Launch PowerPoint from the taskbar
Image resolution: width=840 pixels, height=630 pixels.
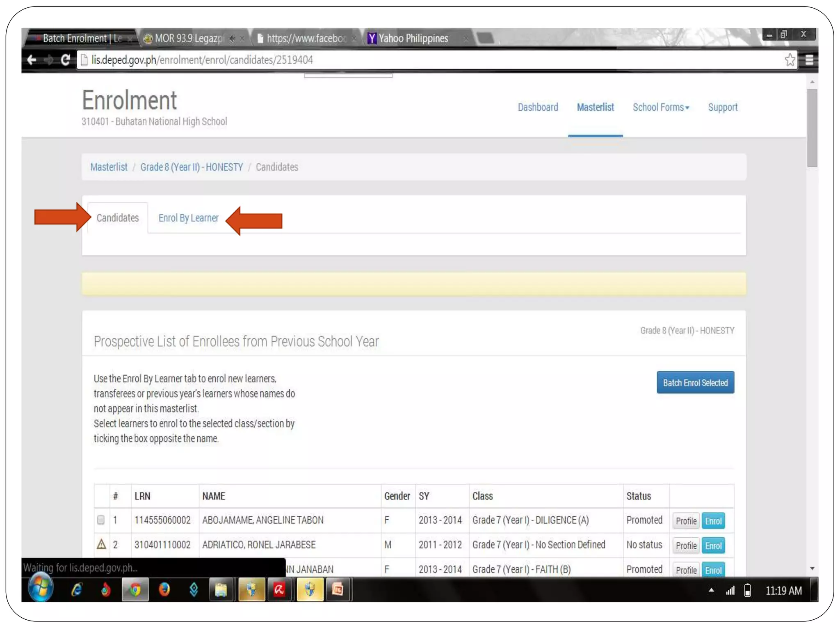point(338,590)
